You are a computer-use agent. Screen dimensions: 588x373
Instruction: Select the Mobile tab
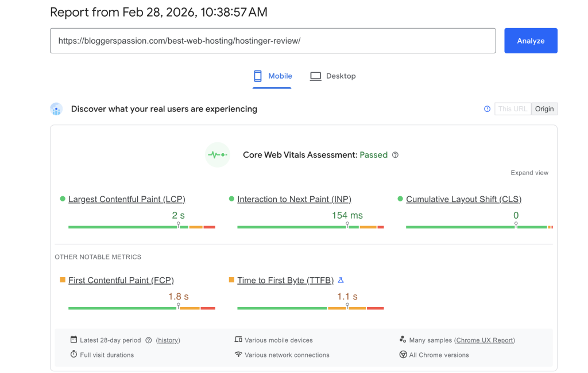click(272, 75)
